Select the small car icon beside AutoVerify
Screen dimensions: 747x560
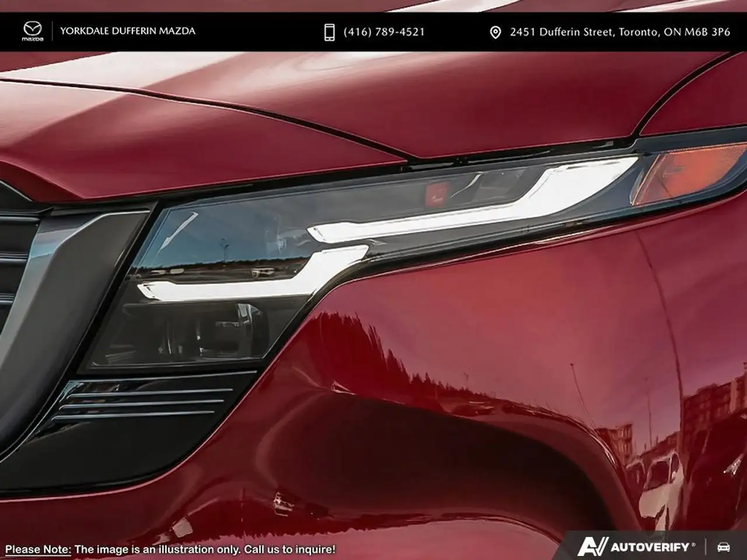click(723, 547)
